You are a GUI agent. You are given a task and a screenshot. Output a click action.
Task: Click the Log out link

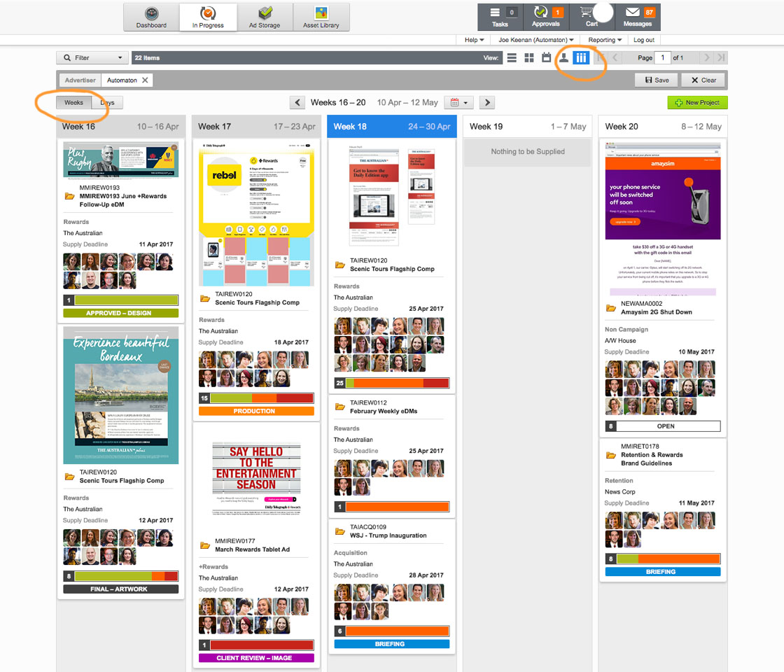pos(643,40)
